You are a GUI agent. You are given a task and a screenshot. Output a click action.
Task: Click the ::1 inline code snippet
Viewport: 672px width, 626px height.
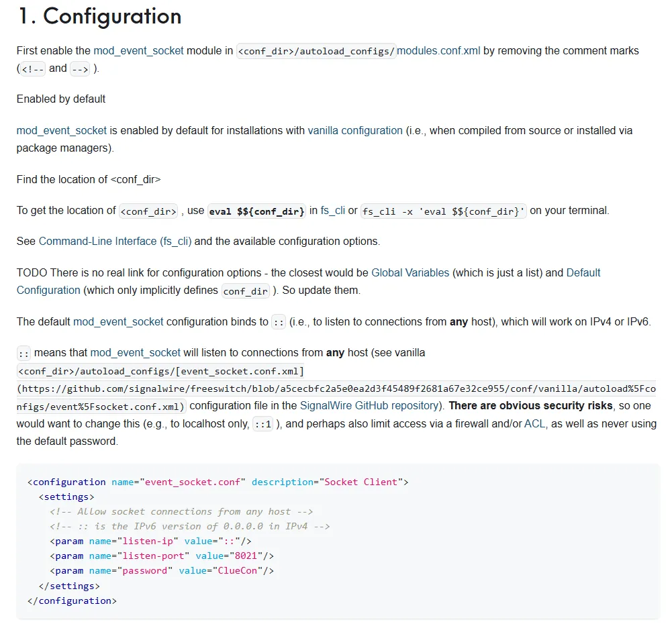coord(262,425)
